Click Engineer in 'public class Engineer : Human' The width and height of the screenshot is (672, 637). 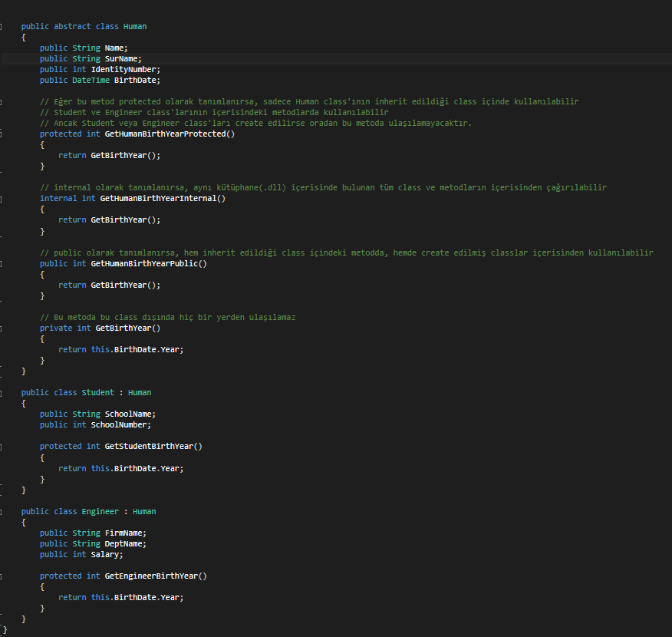pos(100,511)
